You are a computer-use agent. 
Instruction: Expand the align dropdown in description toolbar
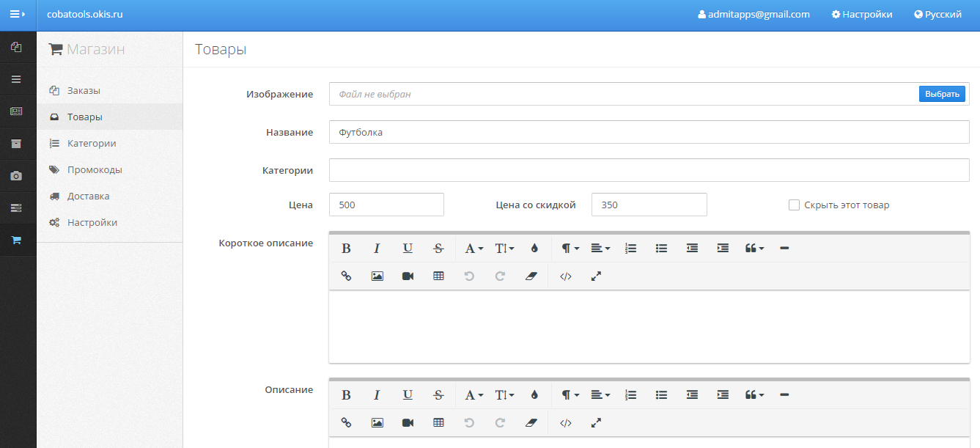pos(600,395)
